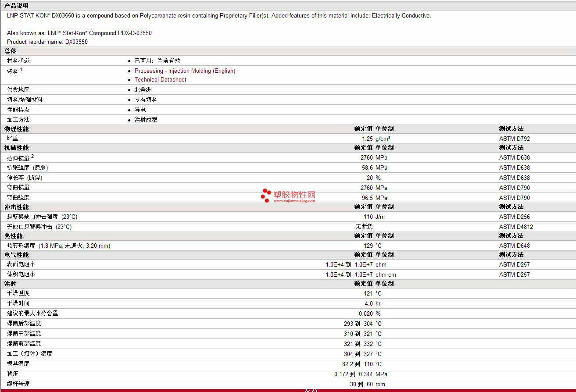Click the 体积电阻率 row label
This screenshot has height=392, width=576.
click(21, 274)
